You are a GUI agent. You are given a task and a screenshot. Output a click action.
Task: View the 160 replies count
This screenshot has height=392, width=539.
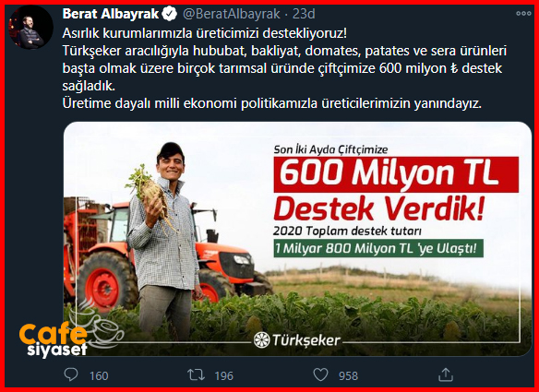[x=99, y=375]
